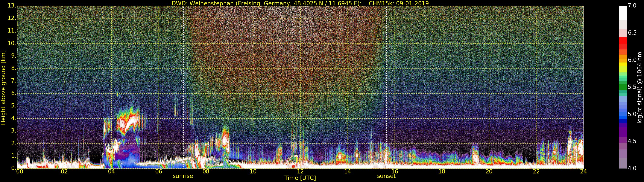Click the time axis tick label '14'
Screen dimensions: 644x182
[348, 172]
